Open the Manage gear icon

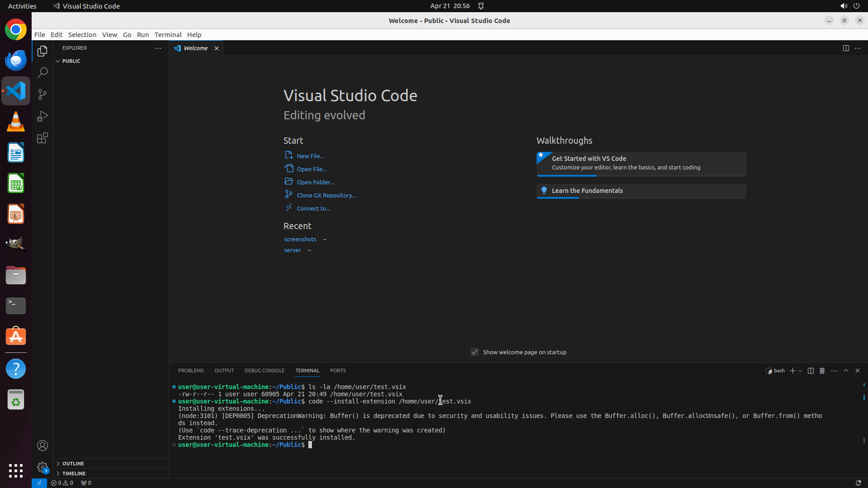42,467
